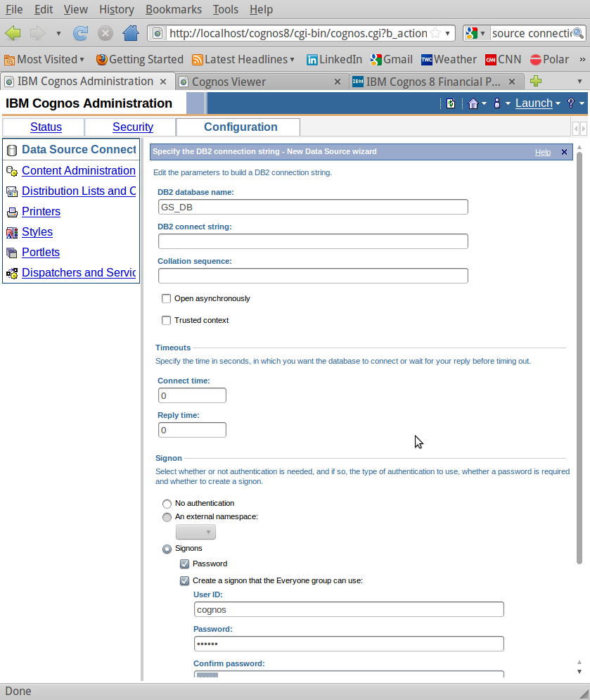Open Content Administration link
590x700 pixels.
click(79, 170)
